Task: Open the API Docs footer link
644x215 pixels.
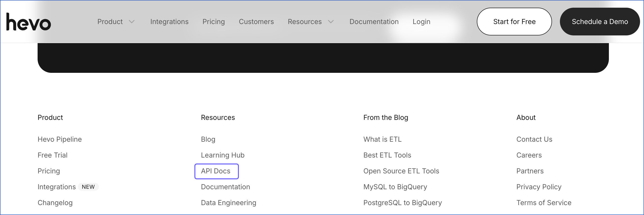Action: pos(215,171)
